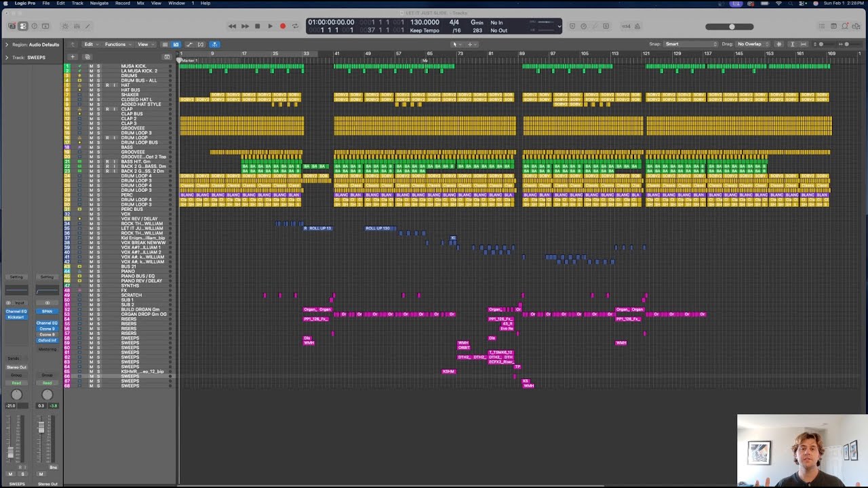Click the Mastering button on the channel strip

point(47,349)
